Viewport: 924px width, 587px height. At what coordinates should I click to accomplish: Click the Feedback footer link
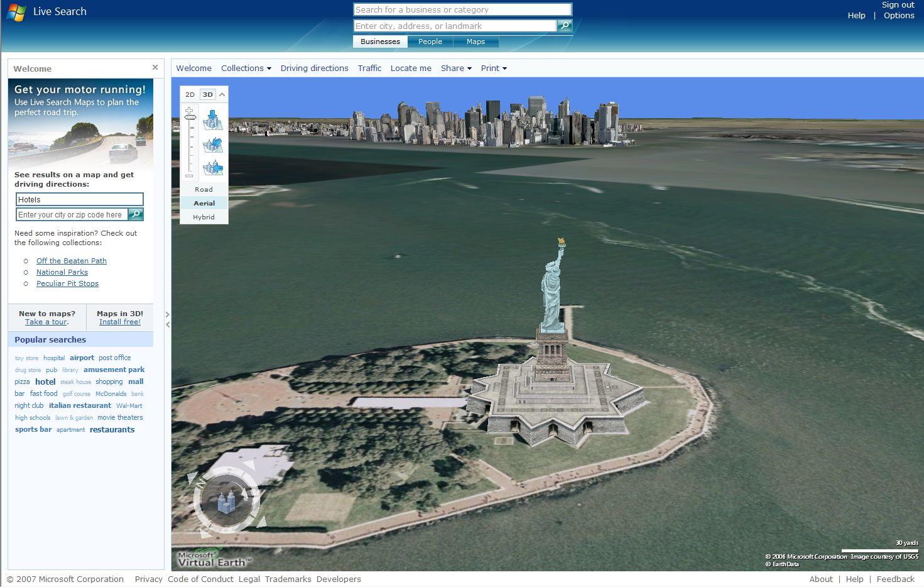coord(895,579)
